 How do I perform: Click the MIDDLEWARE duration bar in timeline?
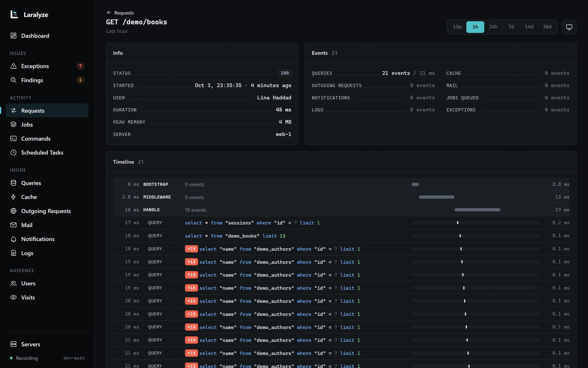click(436, 197)
